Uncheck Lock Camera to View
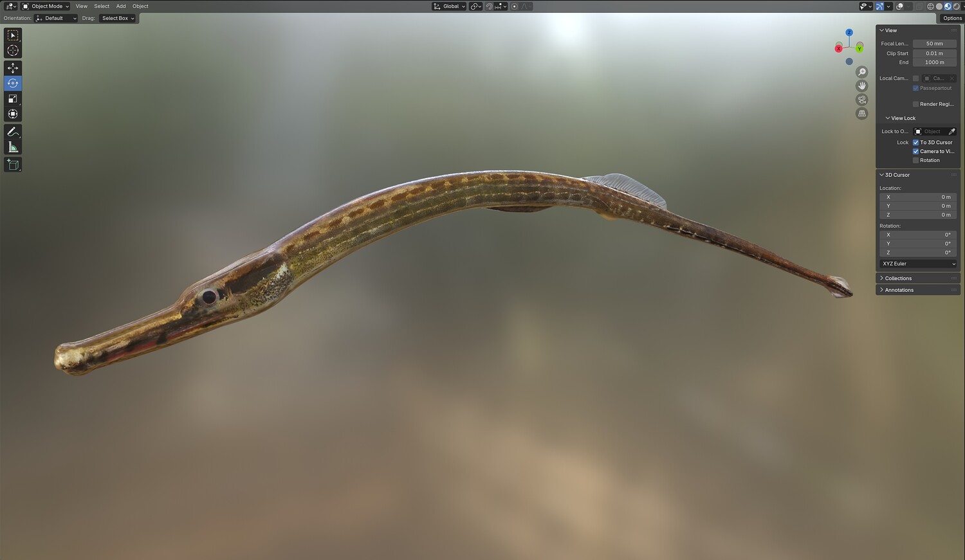The width and height of the screenshot is (965, 560). coord(915,152)
